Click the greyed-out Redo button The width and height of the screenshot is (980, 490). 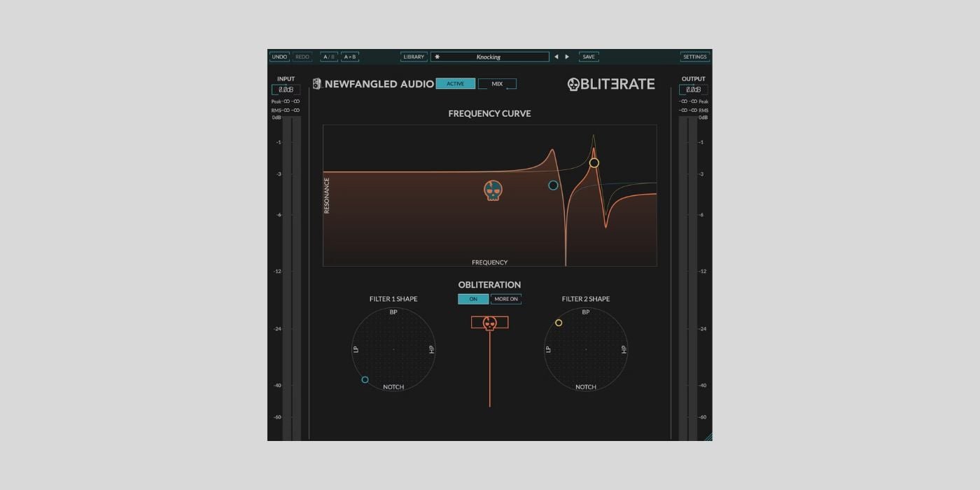(x=302, y=57)
